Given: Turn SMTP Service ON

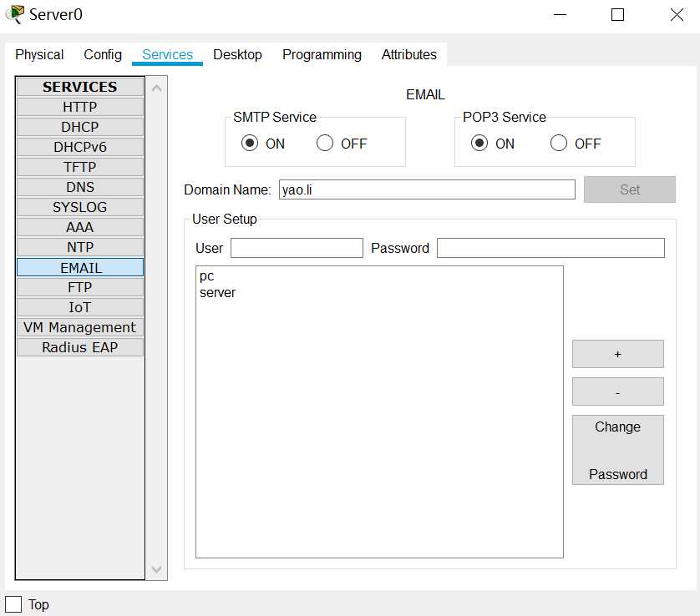Looking at the screenshot, I should [250, 144].
